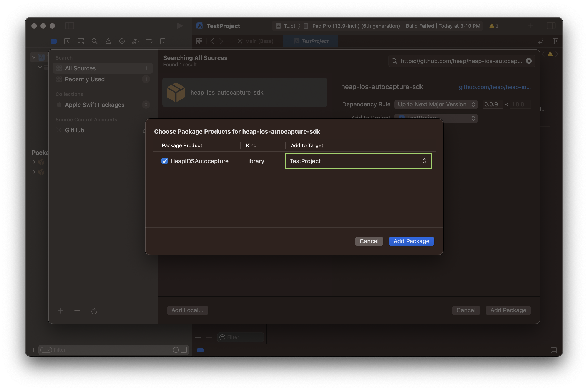Click the refresh package collections icon
Viewport: 588px width, 390px height.
point(94,311)
